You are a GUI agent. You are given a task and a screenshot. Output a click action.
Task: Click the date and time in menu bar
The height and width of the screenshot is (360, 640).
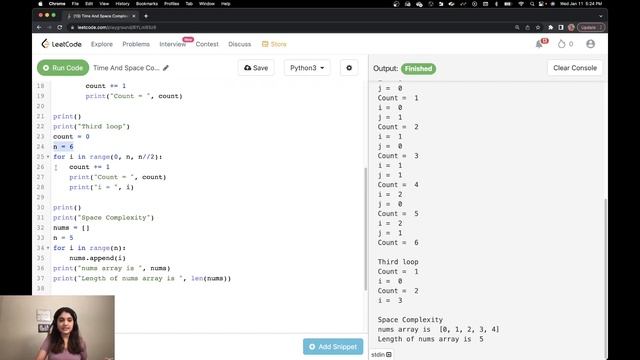[581, 4]
